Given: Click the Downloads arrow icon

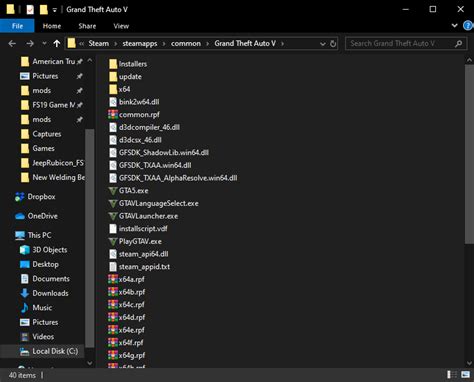Looking at the screenshot, I should point(25,293).
